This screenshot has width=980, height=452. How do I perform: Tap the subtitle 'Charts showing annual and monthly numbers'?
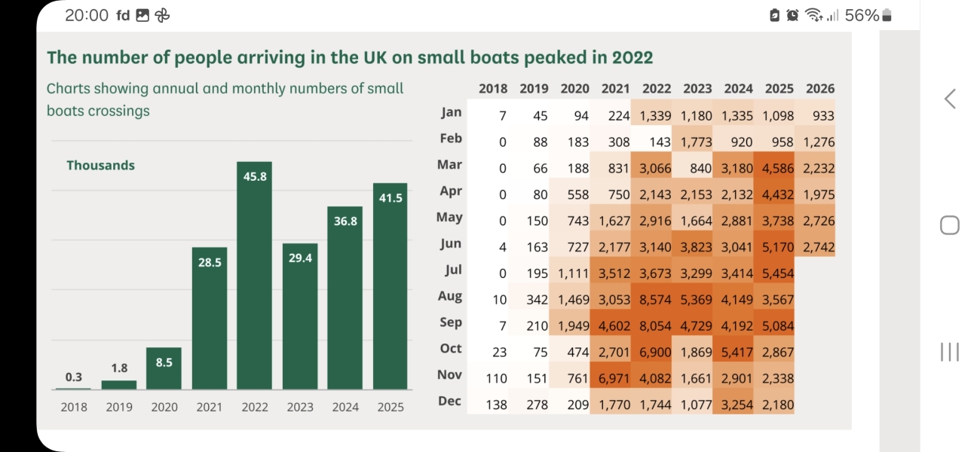(x=225, y=99)
